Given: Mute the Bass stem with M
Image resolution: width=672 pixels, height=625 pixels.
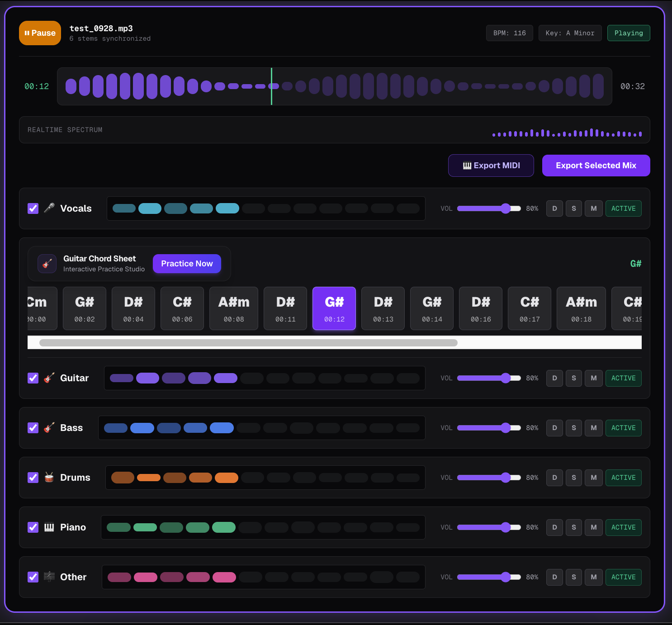Looking at the screenshot, I should click(x=594, y=428).
